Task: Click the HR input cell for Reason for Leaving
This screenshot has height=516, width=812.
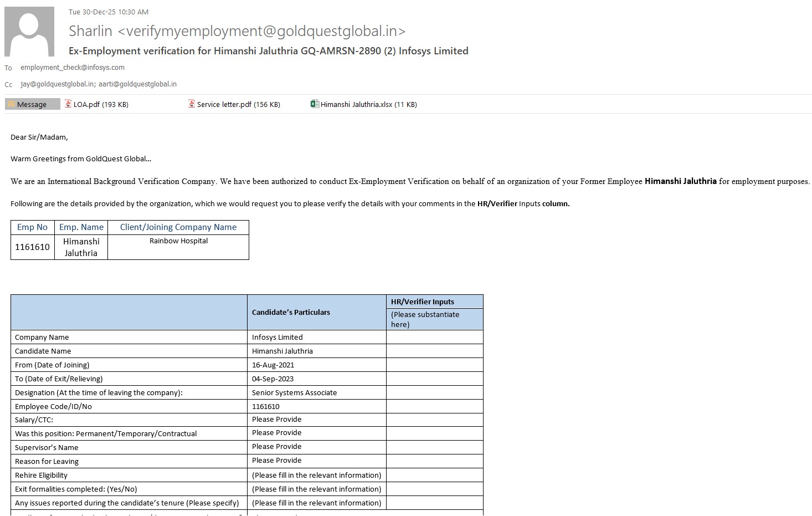Action: tap(434, 461)
